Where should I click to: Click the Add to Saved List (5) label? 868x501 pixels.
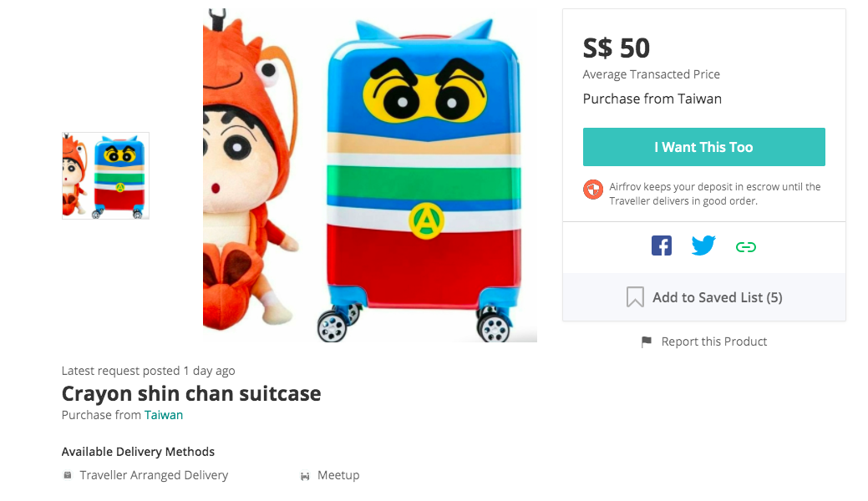(717, 297)
